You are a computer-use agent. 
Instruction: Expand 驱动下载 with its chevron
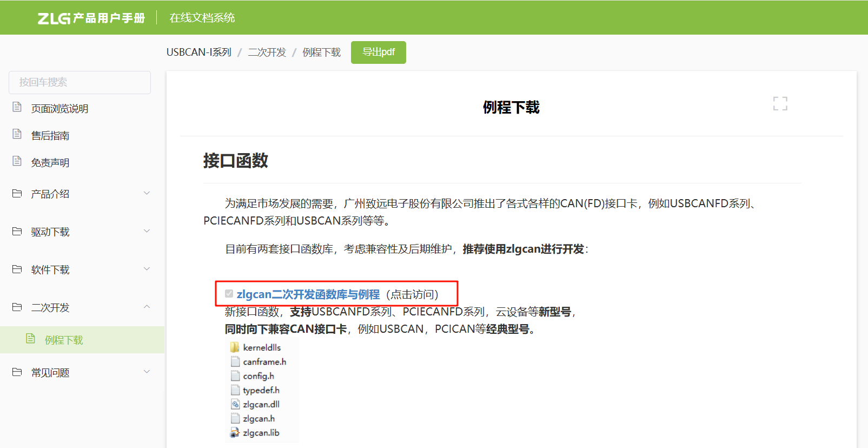point(147,231)
